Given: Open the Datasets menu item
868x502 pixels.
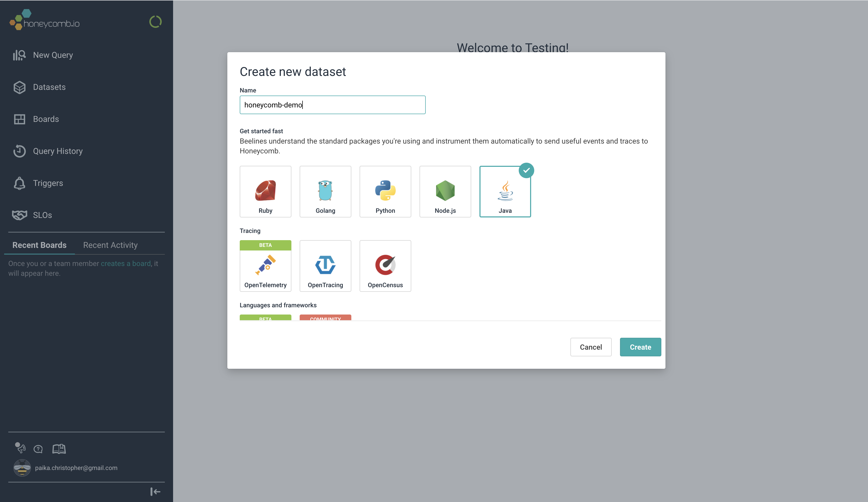Looking at the screenshot, I should tap(50, 87).
